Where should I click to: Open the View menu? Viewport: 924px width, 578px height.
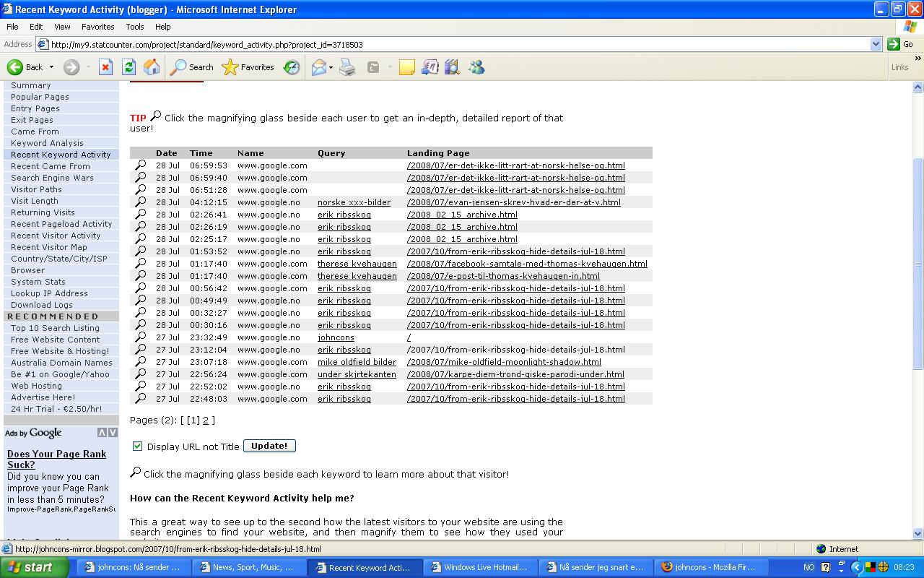pyautogui.click(x=62, y=27)
